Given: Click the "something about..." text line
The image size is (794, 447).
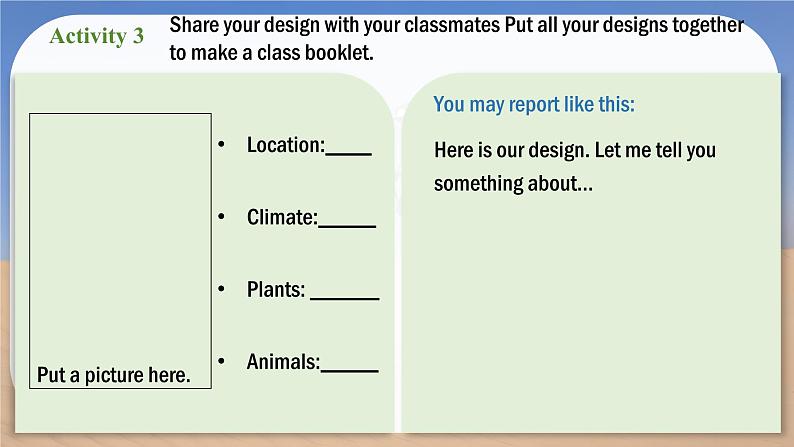Looking at the screenshot, I should tap(514, 184).
